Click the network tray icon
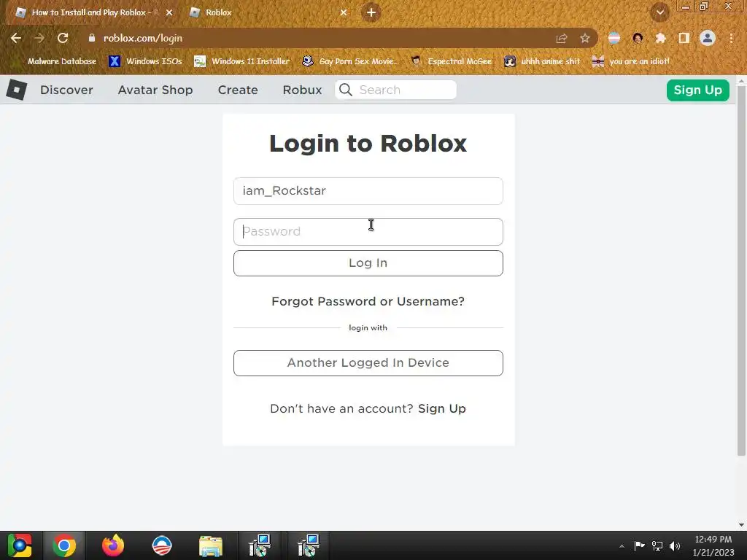Image resolution: width=747 pixels, height=560 pixels. tap(657, 546)
